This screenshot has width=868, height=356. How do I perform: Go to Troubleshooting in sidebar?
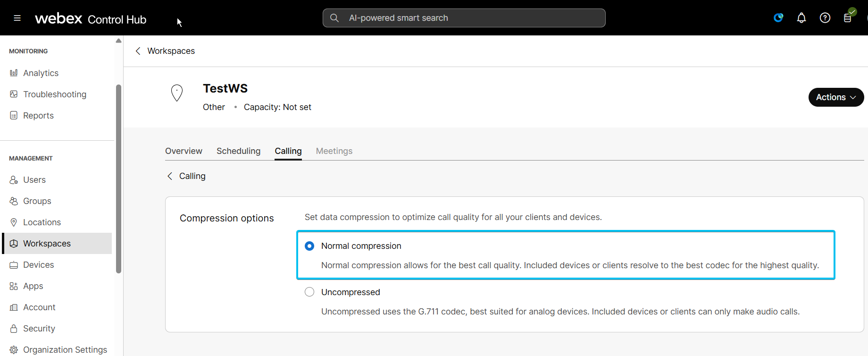pos(54,94)
